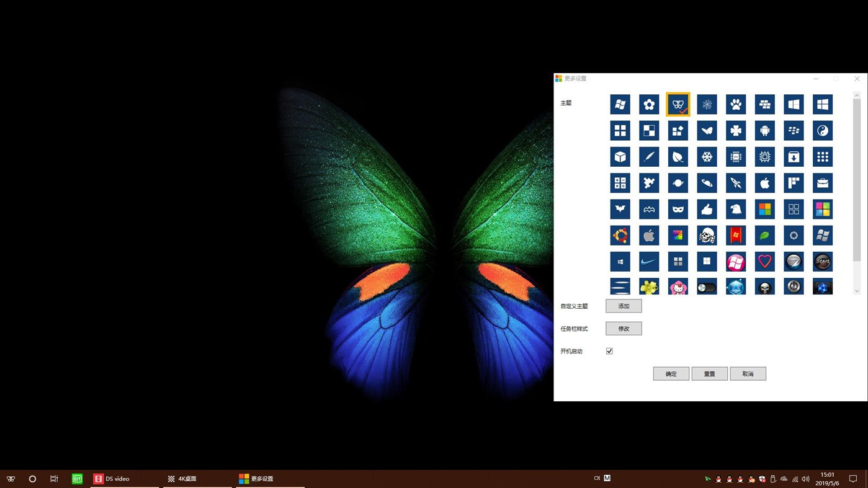The image size is (868, 488).
Task: Select the Ubuntu logo theme
Action: click(620, 235)
